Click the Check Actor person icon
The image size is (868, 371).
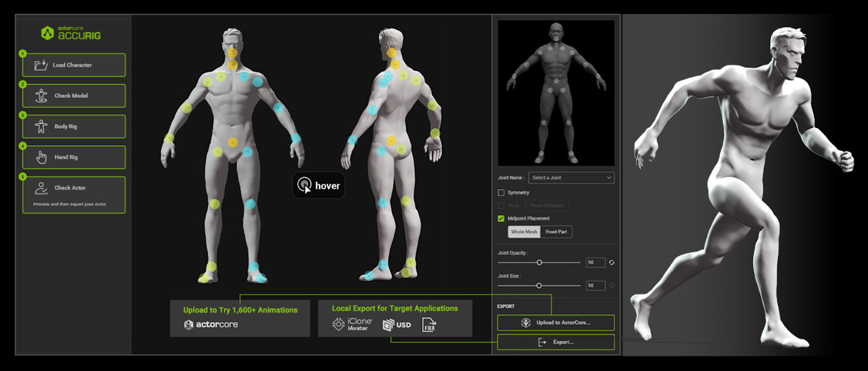point(41,188)
